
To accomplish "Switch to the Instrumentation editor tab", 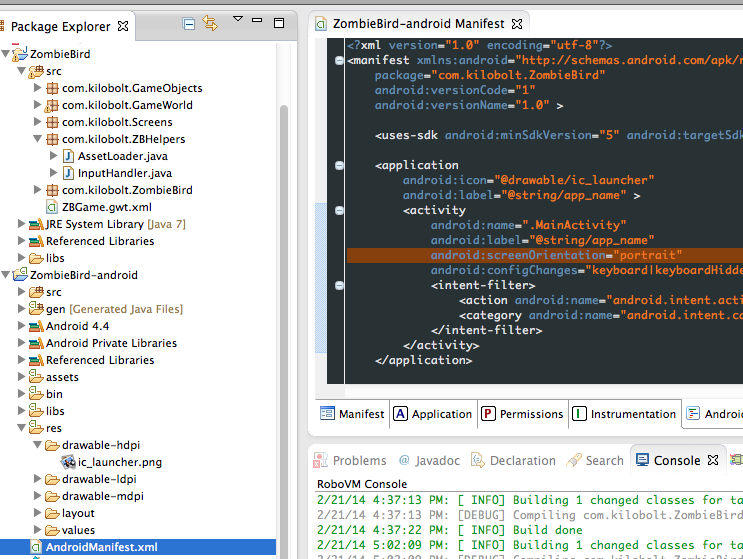I will (625, 414).
